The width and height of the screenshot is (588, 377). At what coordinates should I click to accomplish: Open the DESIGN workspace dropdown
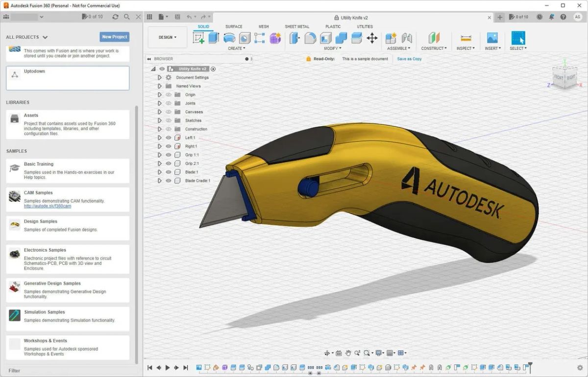(167, 37)
